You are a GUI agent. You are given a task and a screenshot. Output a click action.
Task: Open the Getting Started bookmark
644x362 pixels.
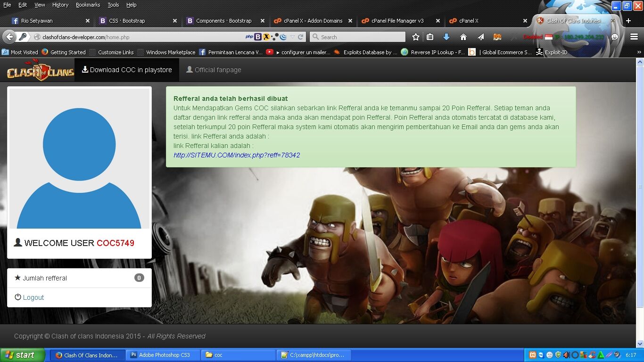tap(63, 52)
